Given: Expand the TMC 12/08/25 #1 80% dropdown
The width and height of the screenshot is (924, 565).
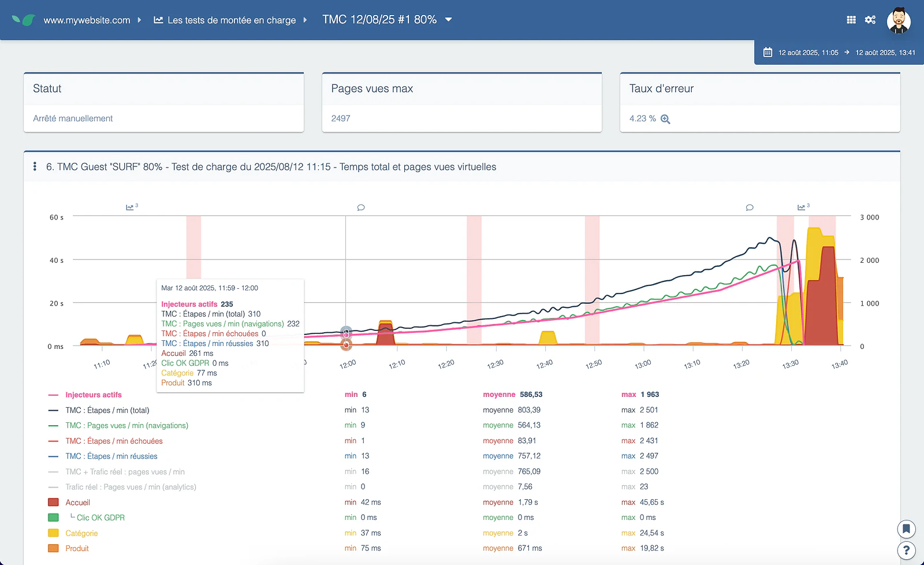Looking at the screenshot, I should click(448, 20).
